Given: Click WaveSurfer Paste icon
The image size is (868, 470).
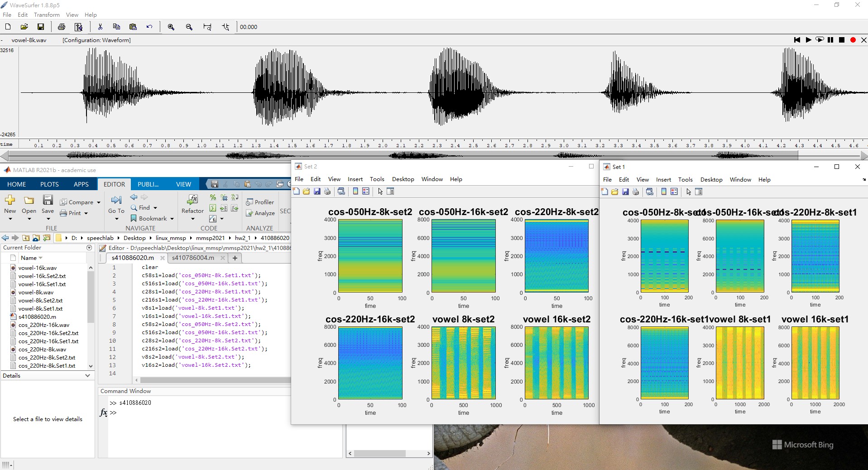Looking at the screenshot, I should click(x=133, y=27).
